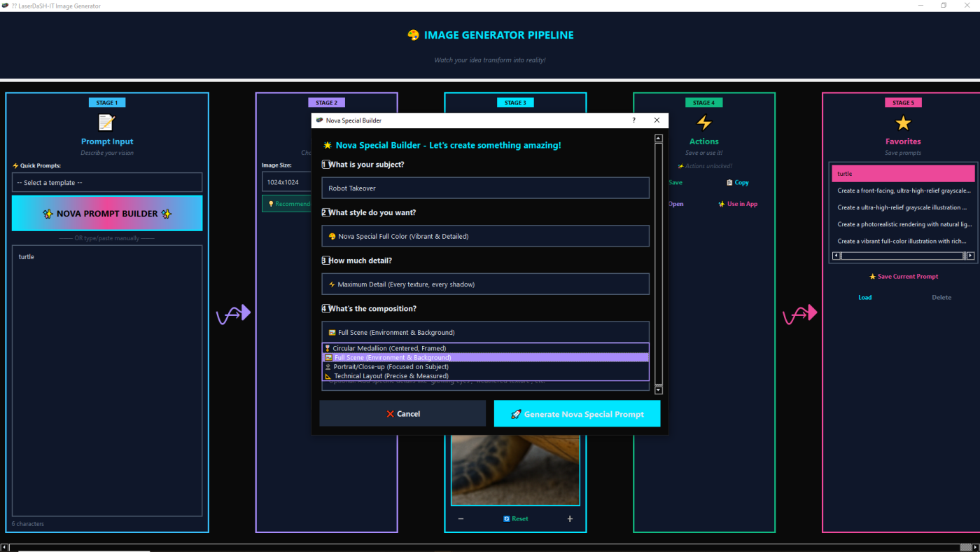Screen dimensions: 980x552
Task: Click the pink arrow before Stage 5
Action: (x=799, y=315)
